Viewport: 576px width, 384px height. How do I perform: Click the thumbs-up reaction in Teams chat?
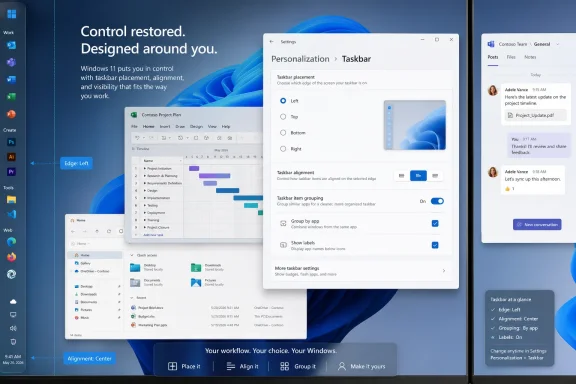pyautogui.click(x=509, y=189)
